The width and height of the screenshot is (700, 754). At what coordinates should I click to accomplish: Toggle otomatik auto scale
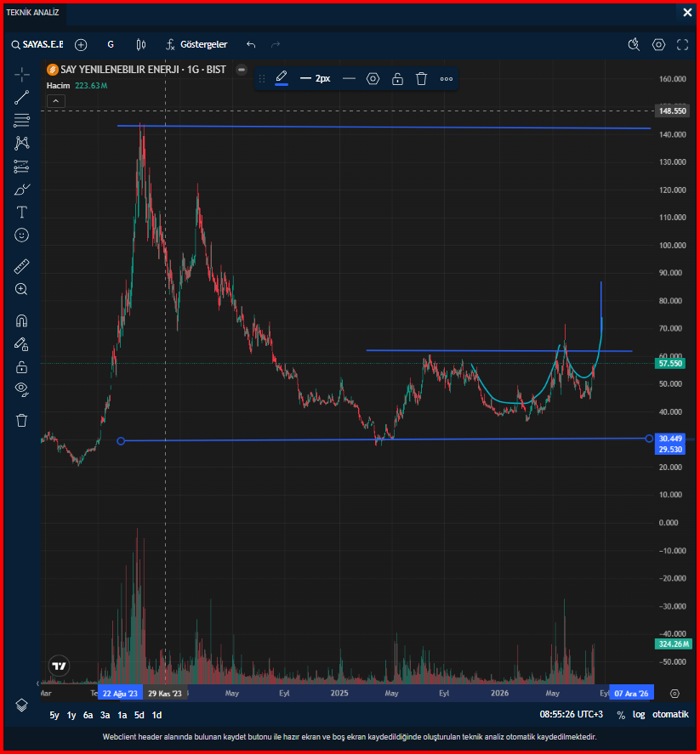(x=670, y=715)
